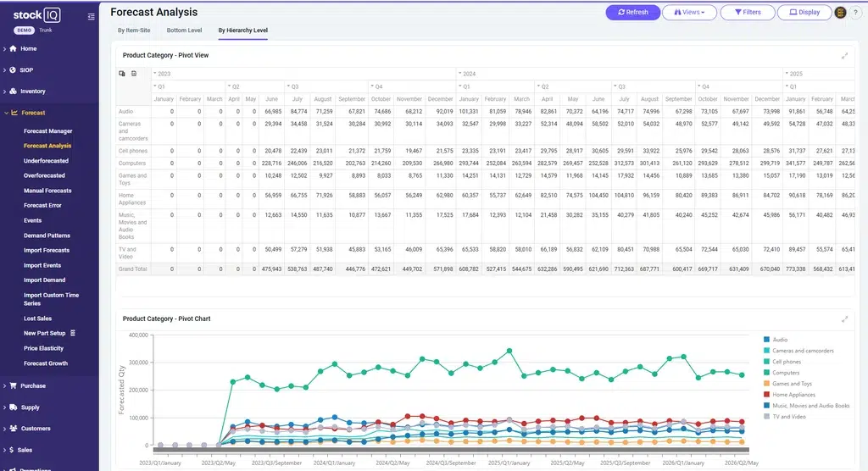The width and height of the screenshot is (868, 471).
Task: Open the Demand Patterns page
Action: click(x=47, y=235)
